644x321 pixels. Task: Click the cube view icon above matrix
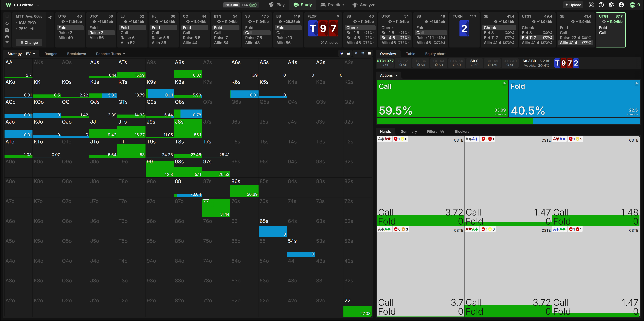coord(342,53)
